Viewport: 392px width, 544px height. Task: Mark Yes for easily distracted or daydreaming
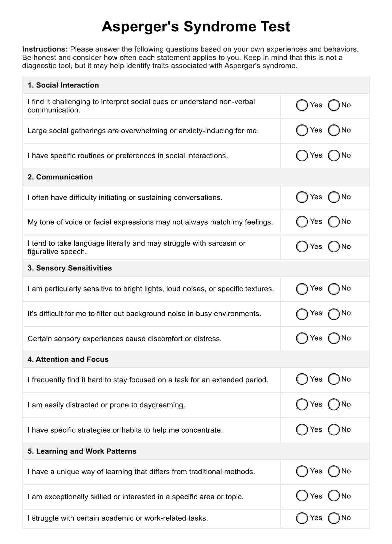point(302,404)
